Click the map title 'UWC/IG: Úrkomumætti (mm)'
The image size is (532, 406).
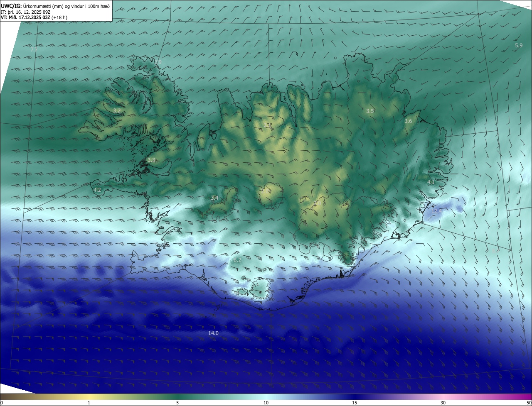point(31,5)
